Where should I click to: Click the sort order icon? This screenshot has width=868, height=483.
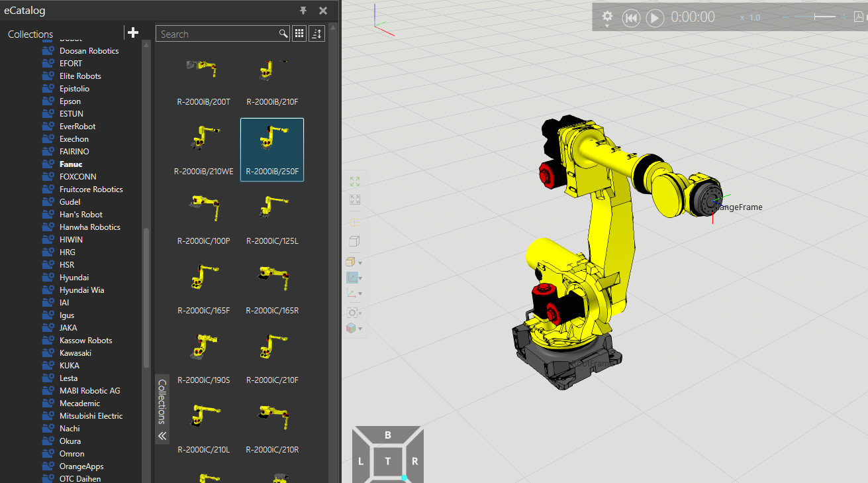[x=316, y=34]
